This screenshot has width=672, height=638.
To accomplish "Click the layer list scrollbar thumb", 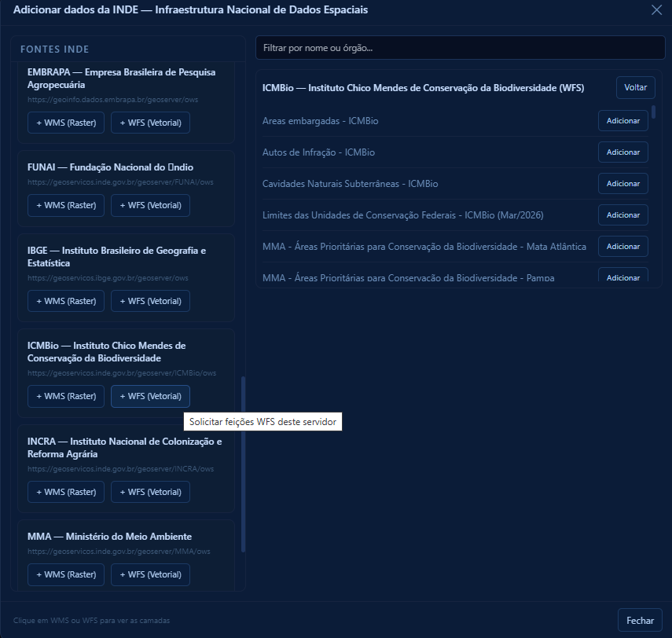I will pyautogui.click(x=653, y=112).
